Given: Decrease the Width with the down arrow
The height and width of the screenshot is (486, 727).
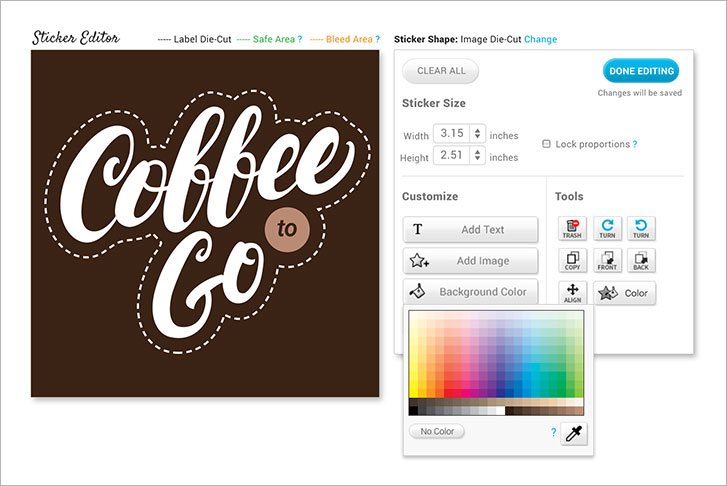Looking at the screenshot, I should pyautogui.click(x=477, y=137).
